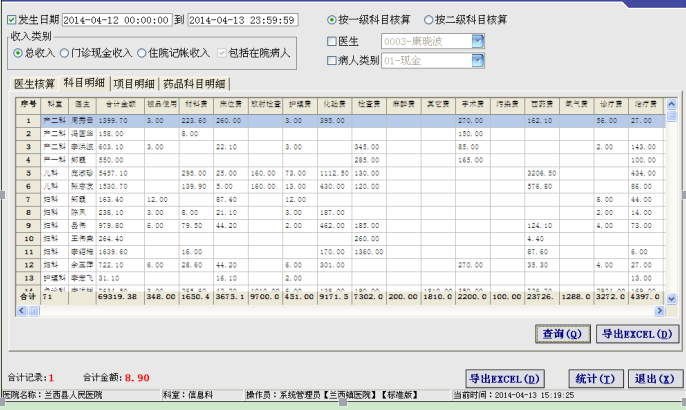The image size is (686, 410).
Task: Click the 查询(Q) query button
Action: click(x=562, y=334)
